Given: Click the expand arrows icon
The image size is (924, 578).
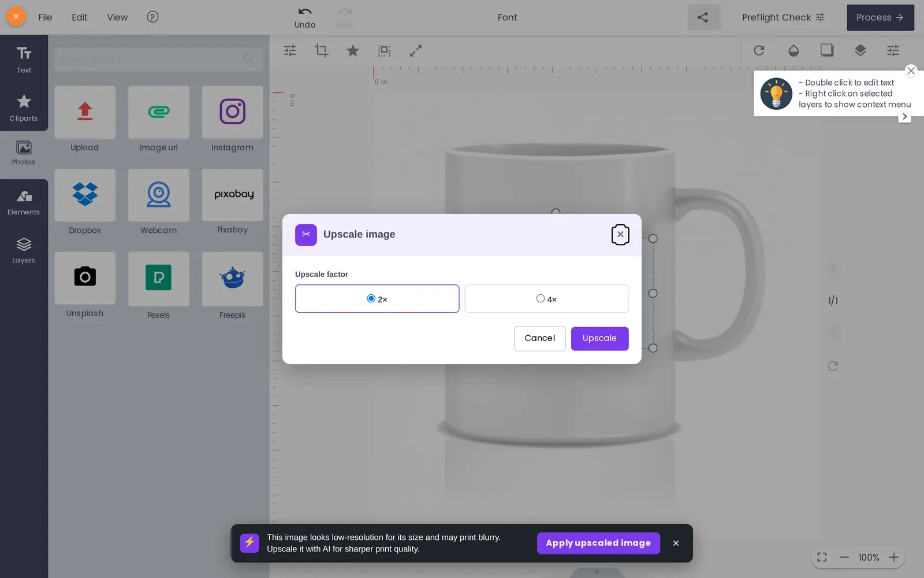Looking at the screenshot, I should (415, 51).
